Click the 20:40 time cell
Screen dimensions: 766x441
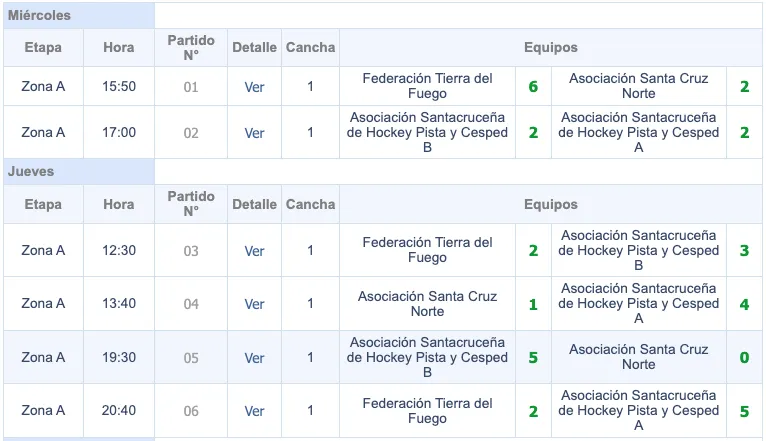(x=119, y=411)
